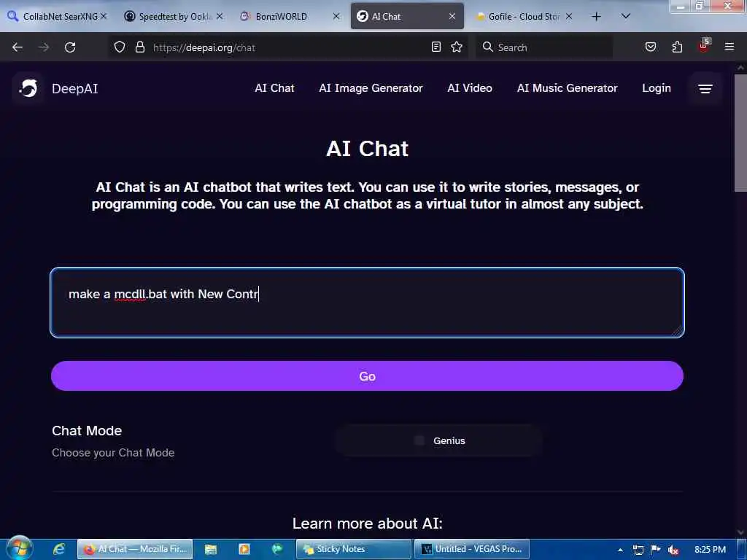Close the Gofile Cloud Storage tab
The image size is (747, 560).
569,16
